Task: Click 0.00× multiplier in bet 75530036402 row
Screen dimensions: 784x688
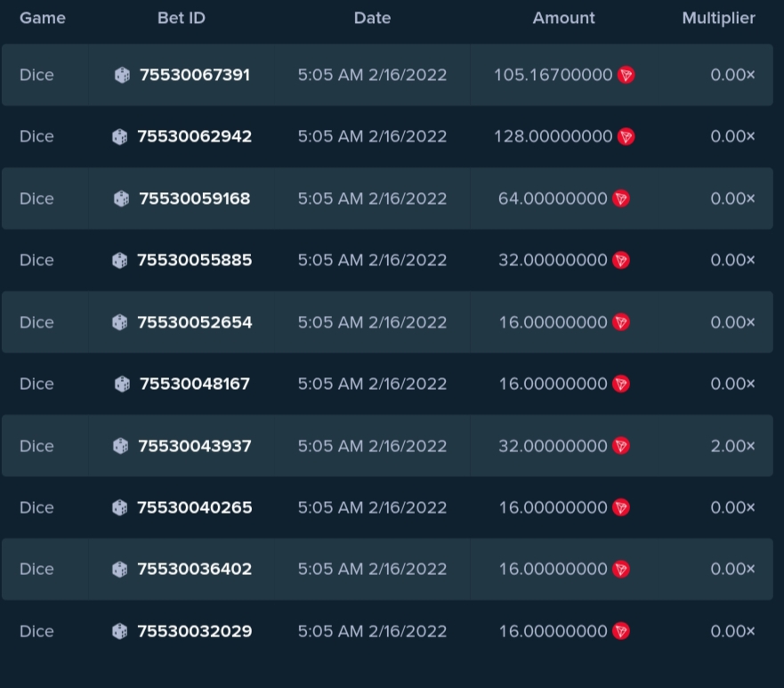Action: [733, 570]
